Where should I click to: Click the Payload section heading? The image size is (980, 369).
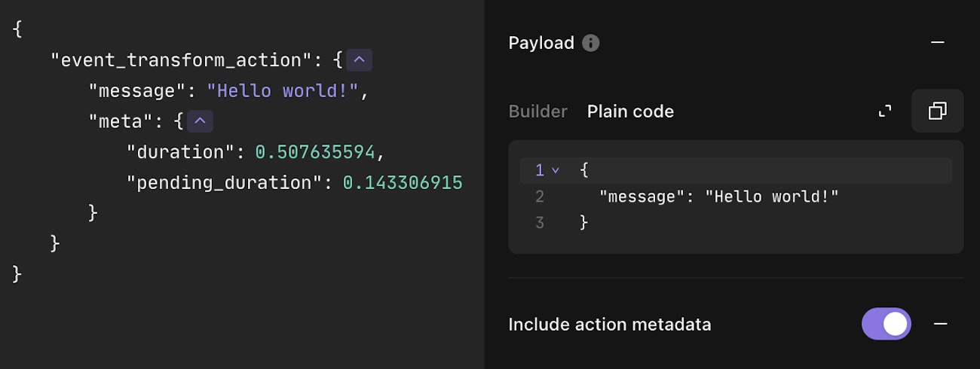pos(541,43)
